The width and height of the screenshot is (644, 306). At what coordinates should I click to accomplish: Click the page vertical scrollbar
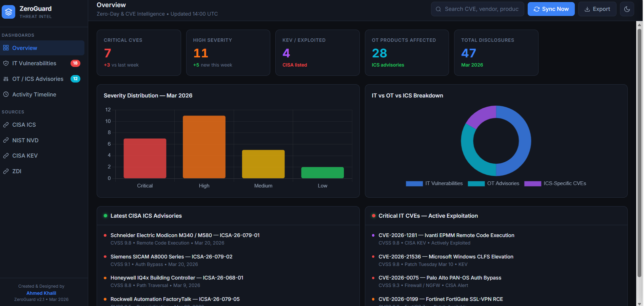click(639, 153)
